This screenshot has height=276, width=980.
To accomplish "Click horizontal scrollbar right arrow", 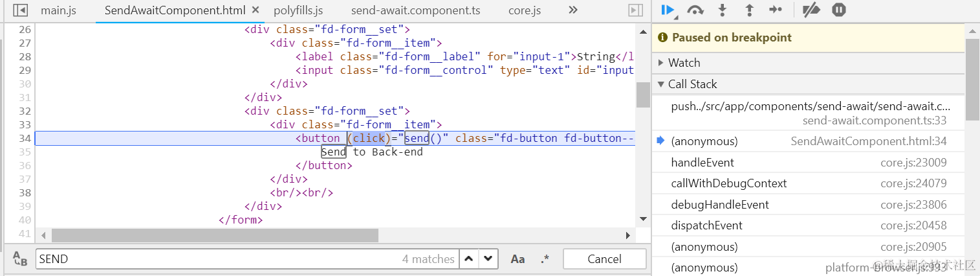I will pyautogui.click(x=628, y=235).
